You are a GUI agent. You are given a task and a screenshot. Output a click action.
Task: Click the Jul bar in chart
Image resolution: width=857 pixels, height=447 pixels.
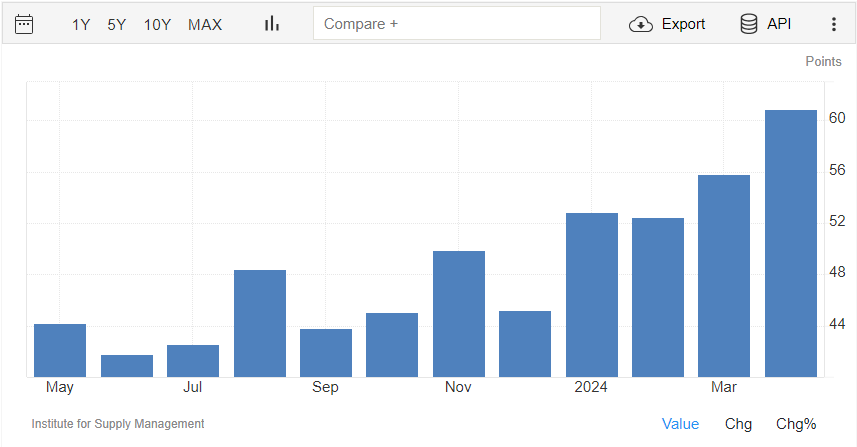tap(193, 361)
